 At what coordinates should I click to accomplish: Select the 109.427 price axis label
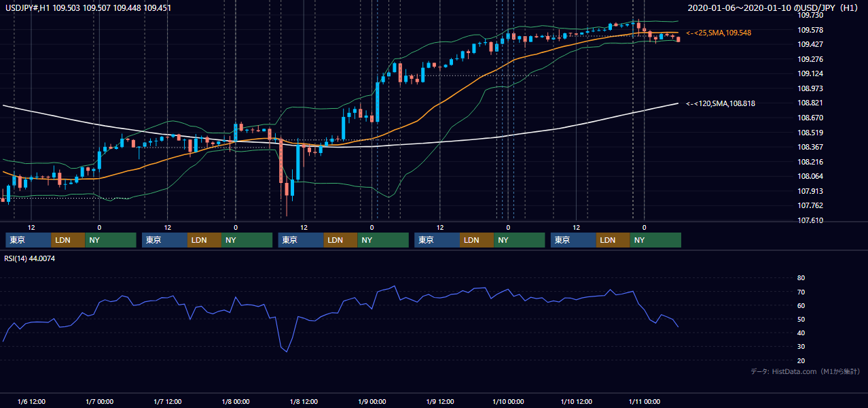click(811, 44)
